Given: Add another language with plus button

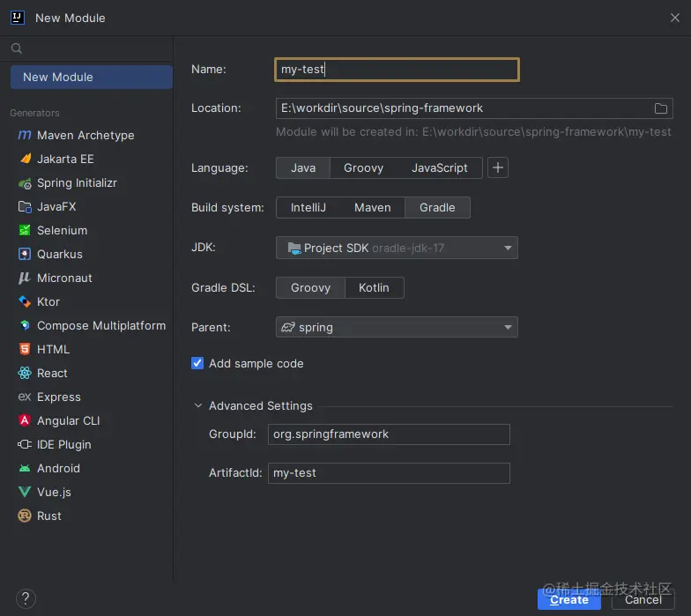Looking at the screenshot, I should (x=498, y=167).
